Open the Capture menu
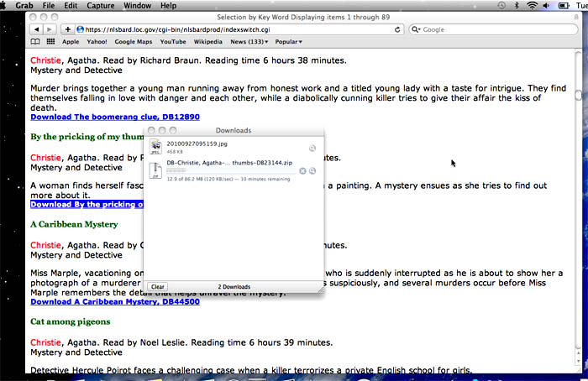Screen dimensions: 588x381 click(101, 5)
